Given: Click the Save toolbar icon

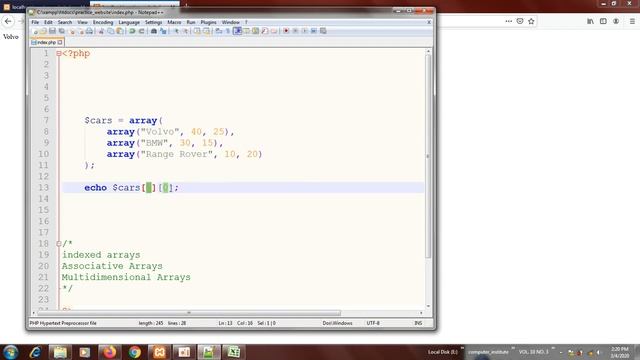Looking at the screenshot, I should (52, 31).
